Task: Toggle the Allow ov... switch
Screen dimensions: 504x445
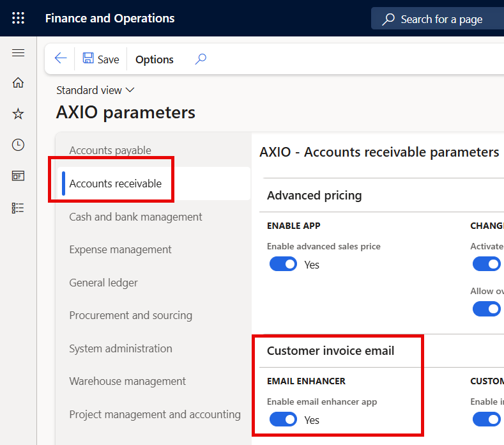Action: 486,309
